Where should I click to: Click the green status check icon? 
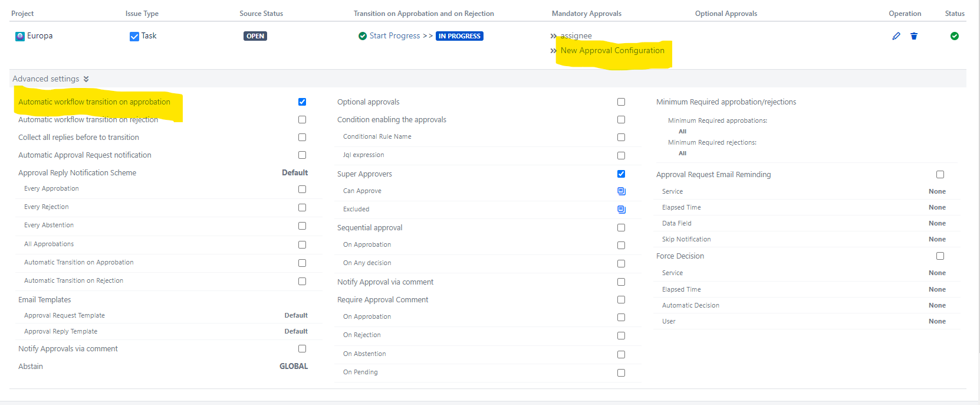954,36
